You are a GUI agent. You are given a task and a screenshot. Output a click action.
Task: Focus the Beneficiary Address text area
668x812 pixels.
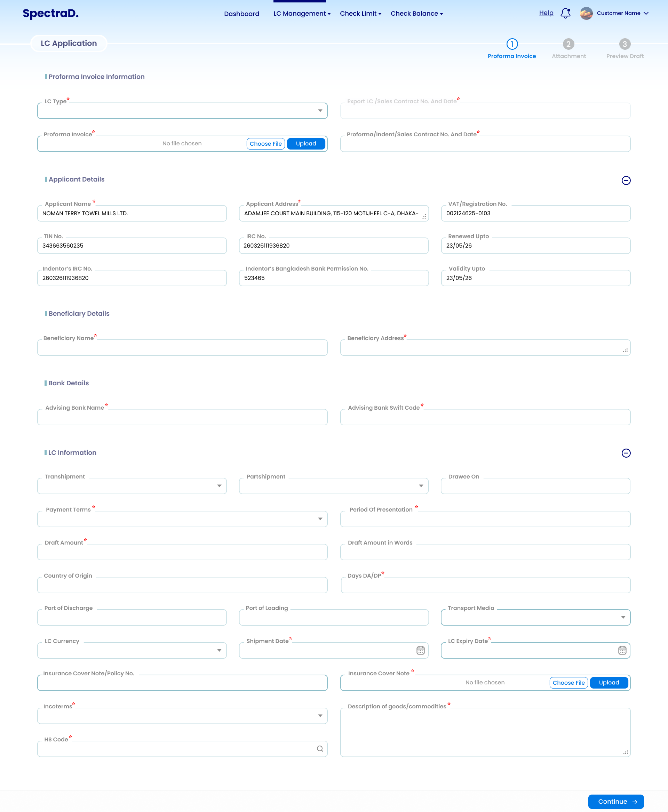(x=485, y=348)
